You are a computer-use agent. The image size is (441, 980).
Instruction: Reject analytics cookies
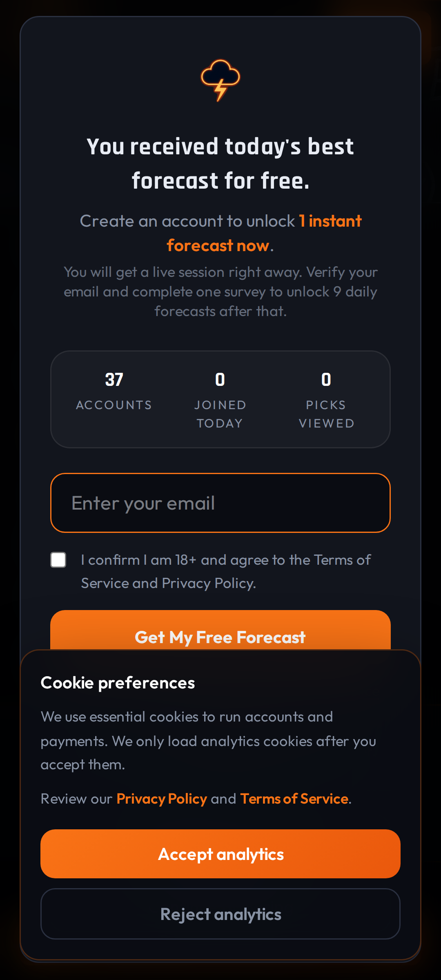click(x=220, y=914)
